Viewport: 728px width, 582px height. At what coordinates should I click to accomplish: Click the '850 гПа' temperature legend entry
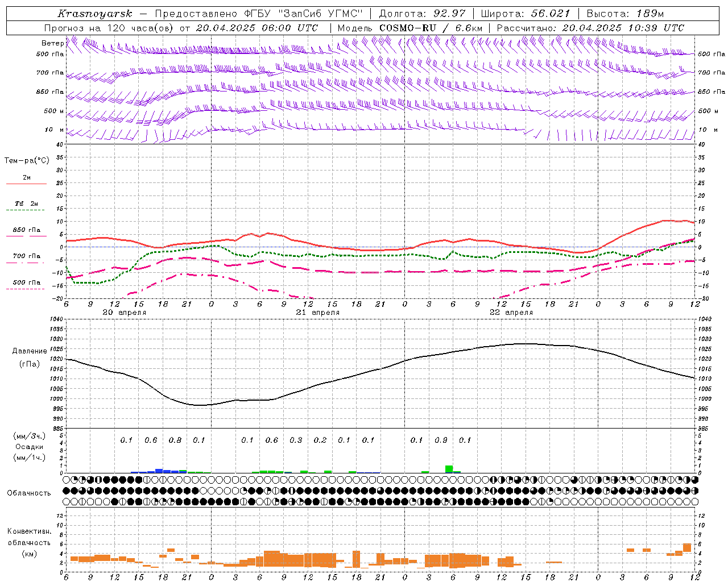27,230
